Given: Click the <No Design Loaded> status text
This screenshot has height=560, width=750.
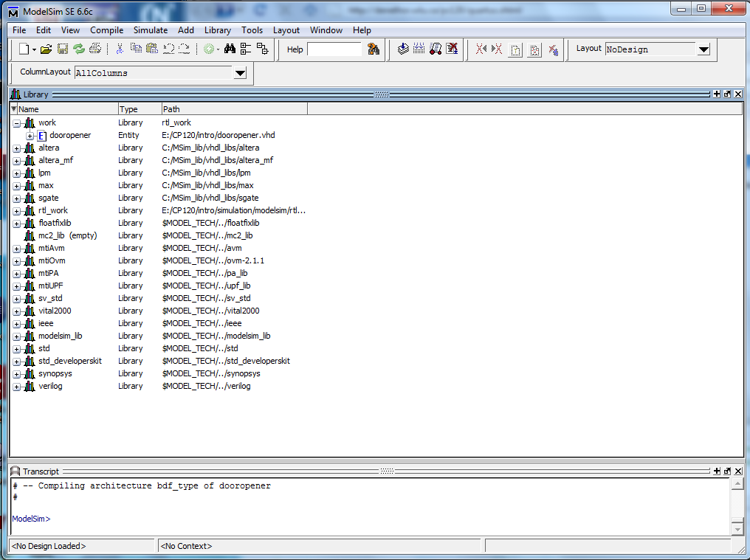Looking at the screenshot, I should (x=48, y=546).
